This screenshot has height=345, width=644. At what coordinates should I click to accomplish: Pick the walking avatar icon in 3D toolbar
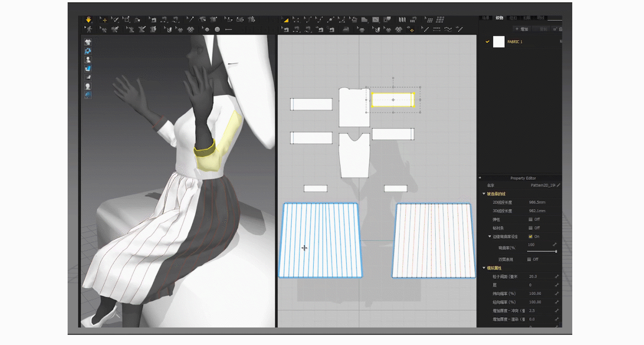(x=89, y=29)
